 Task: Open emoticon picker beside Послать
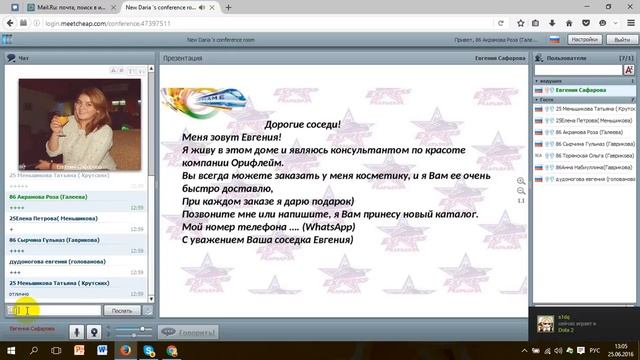click(148, 311)
